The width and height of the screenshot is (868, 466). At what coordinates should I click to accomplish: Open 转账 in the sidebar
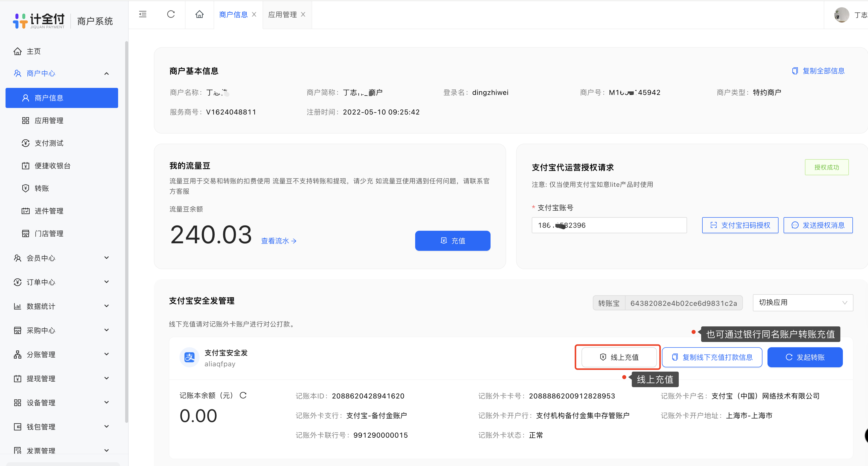(x=62, y=188)
